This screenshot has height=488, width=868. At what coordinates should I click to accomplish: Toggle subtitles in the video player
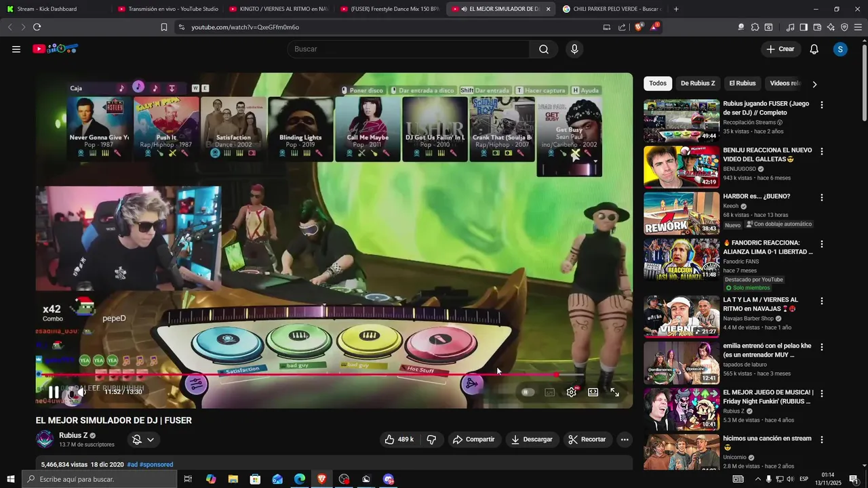(x=550, y=392)
